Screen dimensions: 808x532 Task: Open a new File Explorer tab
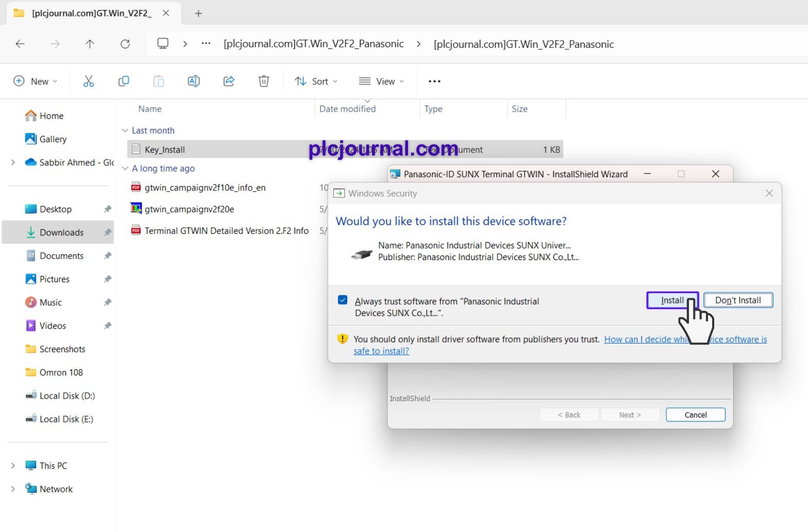click(198, 14)
